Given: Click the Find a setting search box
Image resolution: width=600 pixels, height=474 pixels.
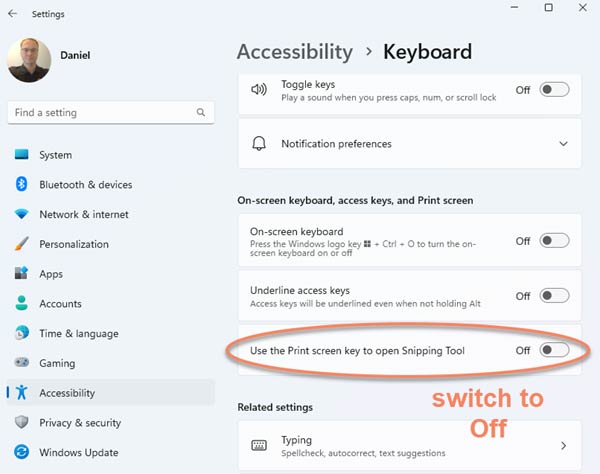Looking at the screenshot, I should tap(111, 112).
